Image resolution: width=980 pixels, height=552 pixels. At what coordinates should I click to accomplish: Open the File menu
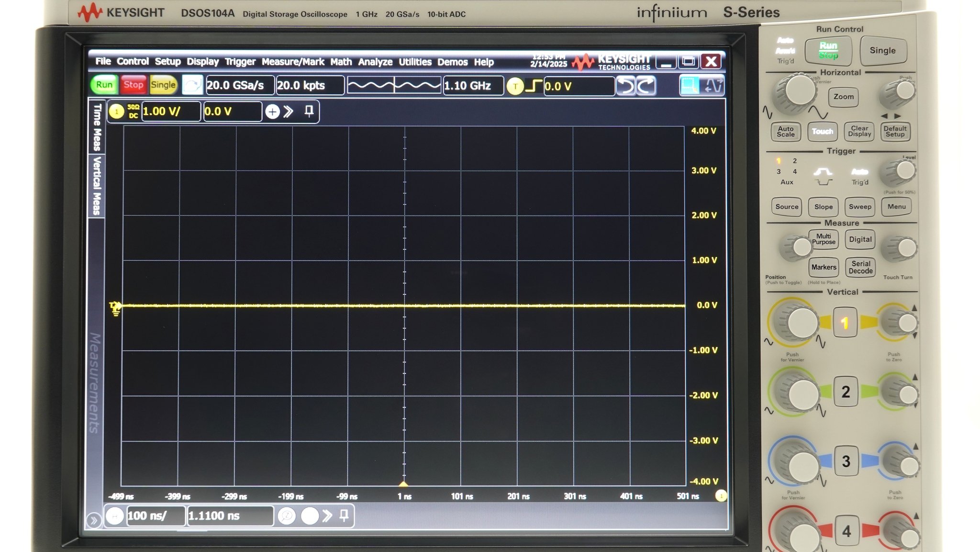tap(103, 61)
